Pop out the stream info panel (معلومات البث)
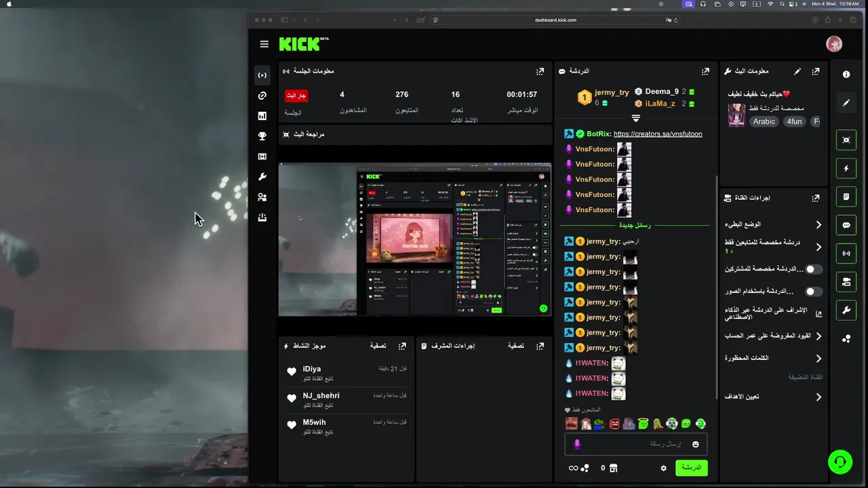This screenshot has height=488, width=868. pyautogui.click(x=816, y=71)
